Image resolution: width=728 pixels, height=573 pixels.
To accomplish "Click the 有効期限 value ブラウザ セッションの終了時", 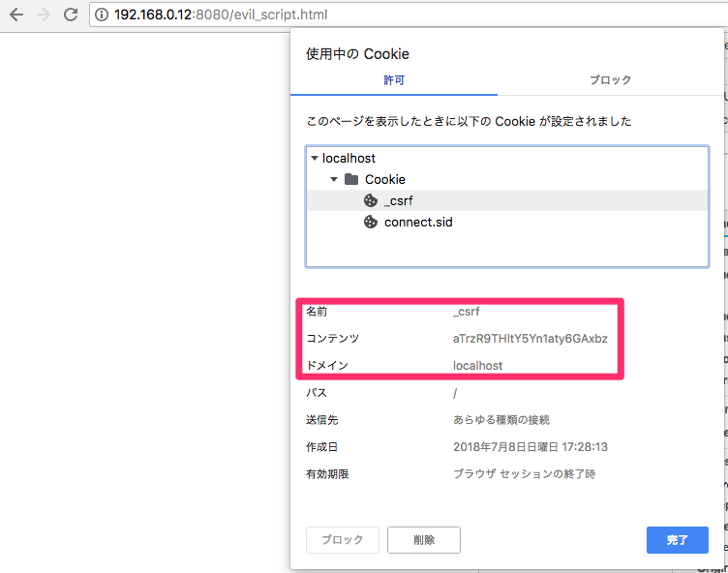I will pyautogui.click(x=524, y=474).
